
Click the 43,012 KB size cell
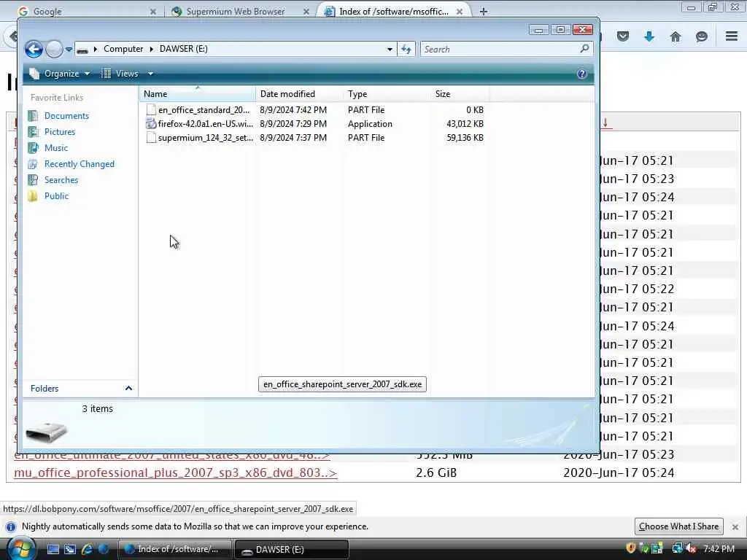(465, 124)
